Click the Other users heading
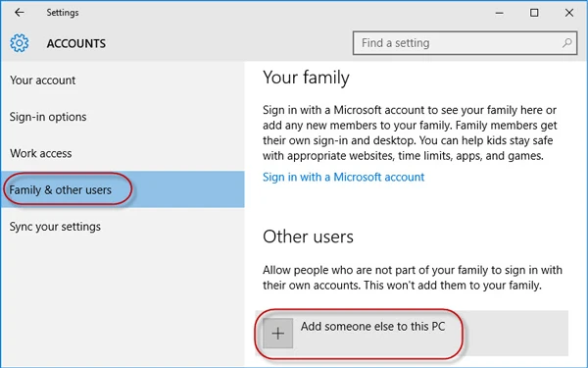Viewport: 588px width, 368px height. [308, 237]
